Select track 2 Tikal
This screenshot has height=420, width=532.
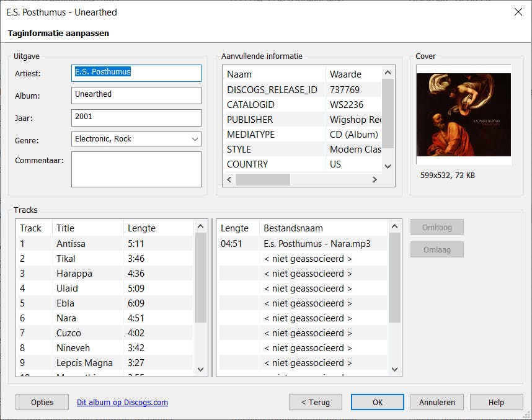coord(105,258)
